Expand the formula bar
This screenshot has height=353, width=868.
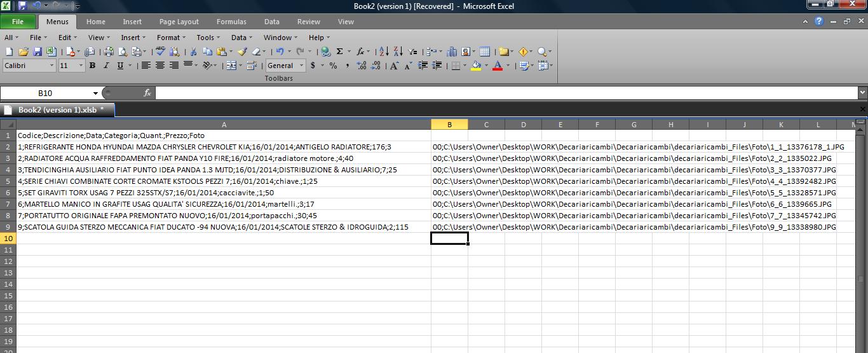click(x=862, y=93)
